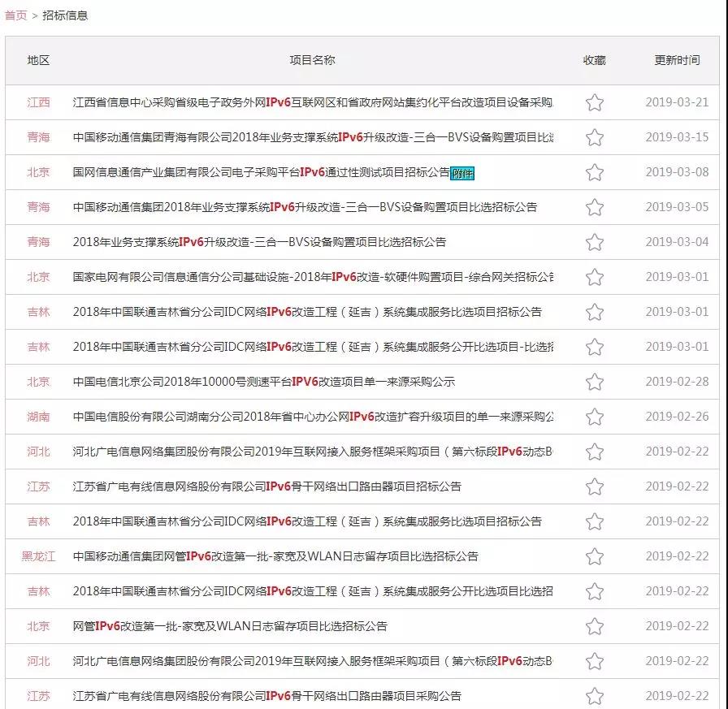Image resolution: width=728 pixels, height=709 pixels.
Task: Star the 北京 网管IPv6改造第一批 row
Action: point(594,626)
